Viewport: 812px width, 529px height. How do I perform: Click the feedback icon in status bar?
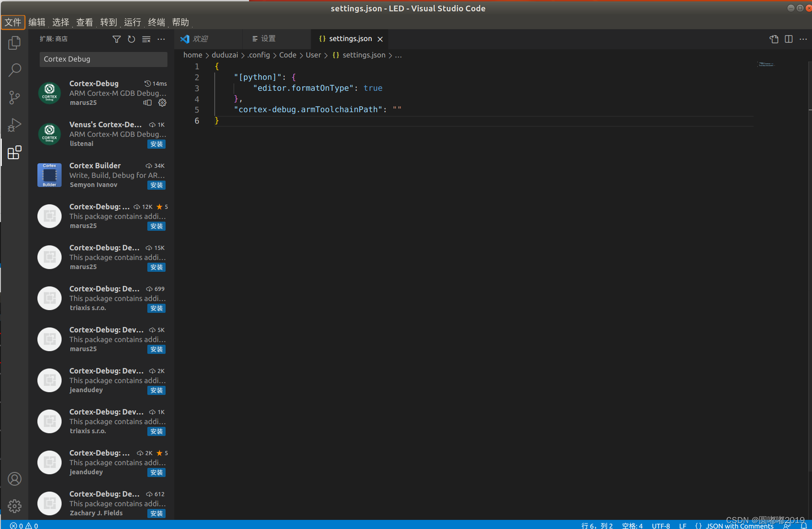pyautogui.click(x=787, y=526)
